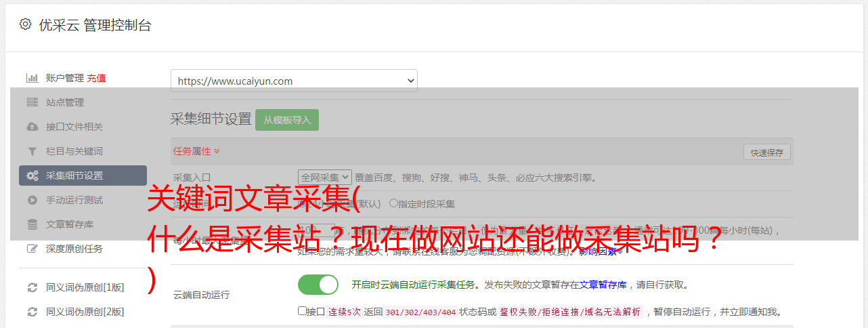Select the 指定时段采集 radio button

tap(393, 203)
